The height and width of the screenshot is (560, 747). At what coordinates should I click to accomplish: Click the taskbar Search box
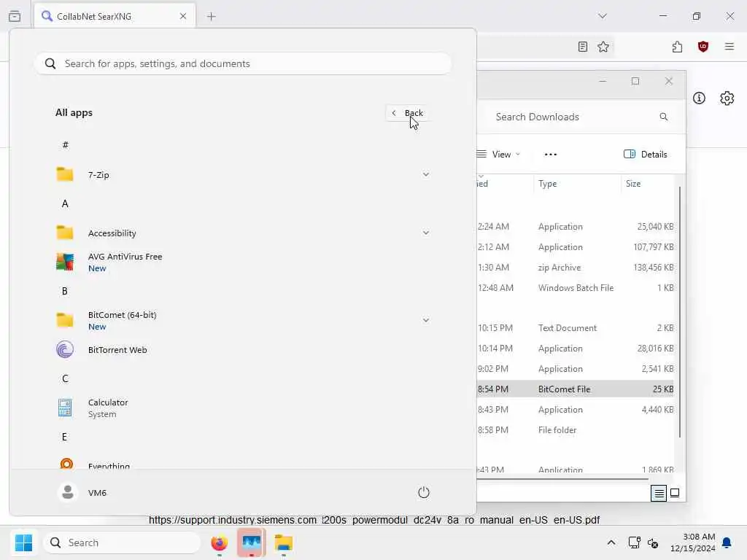pos(122,542)
